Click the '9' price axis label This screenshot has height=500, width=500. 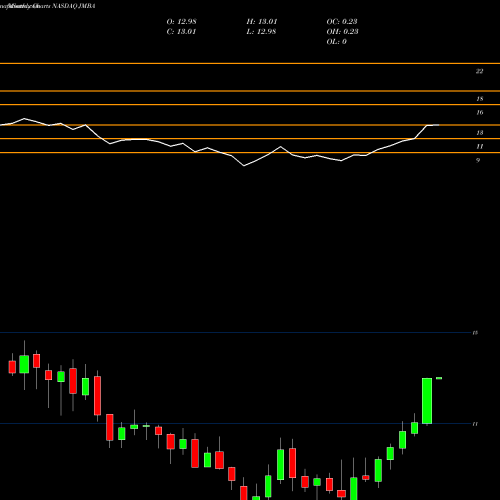pos(478,160)
